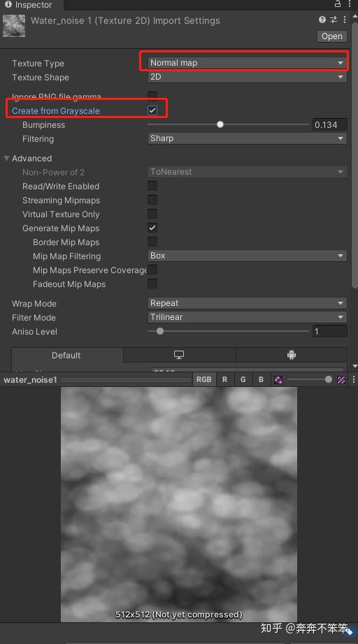Click the water_noise1 preview title

30,380
